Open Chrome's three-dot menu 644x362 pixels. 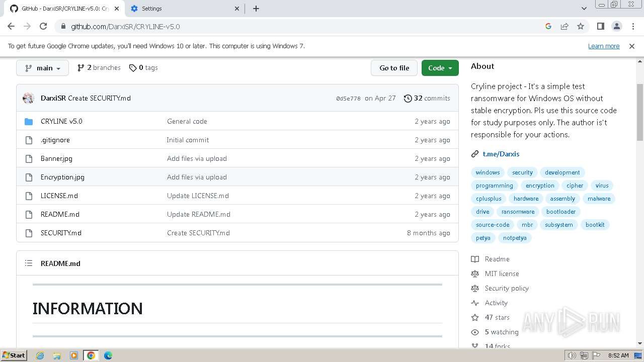632,26
